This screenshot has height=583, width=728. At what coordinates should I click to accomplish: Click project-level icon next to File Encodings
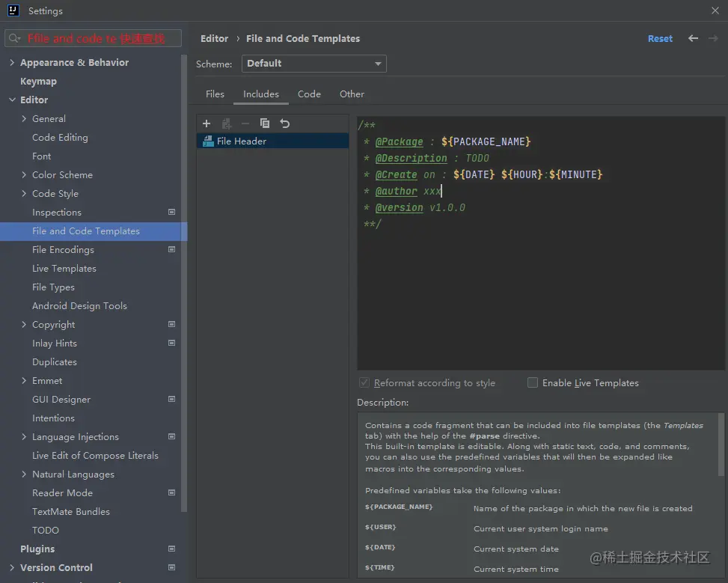pos(172,249)
